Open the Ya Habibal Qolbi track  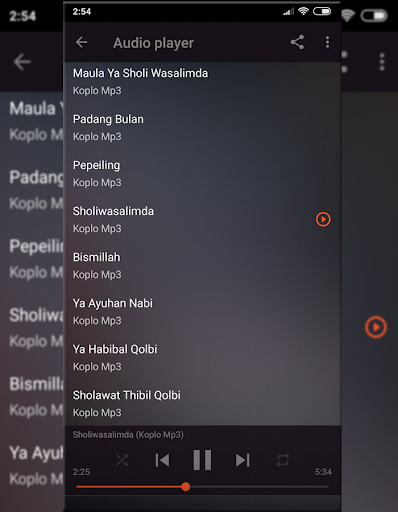[202, 358]
